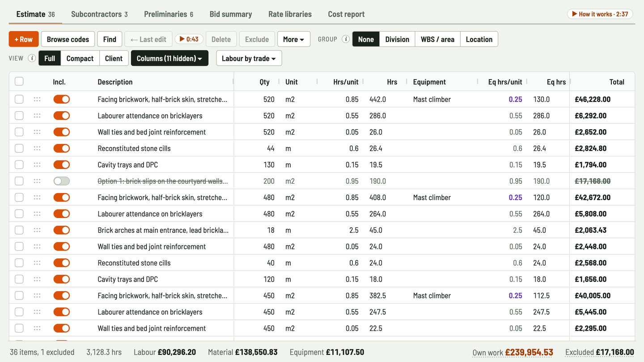The height and width of the screenshot is (362, 644).
Task: Click drag handle on Option 1 brick slips row
Action: (37, 181)
